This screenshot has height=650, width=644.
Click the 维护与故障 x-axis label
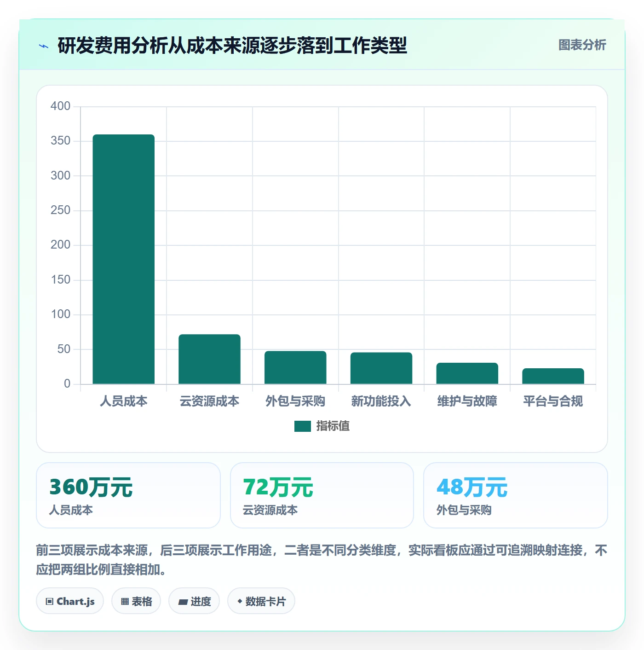tap(467, 401)
